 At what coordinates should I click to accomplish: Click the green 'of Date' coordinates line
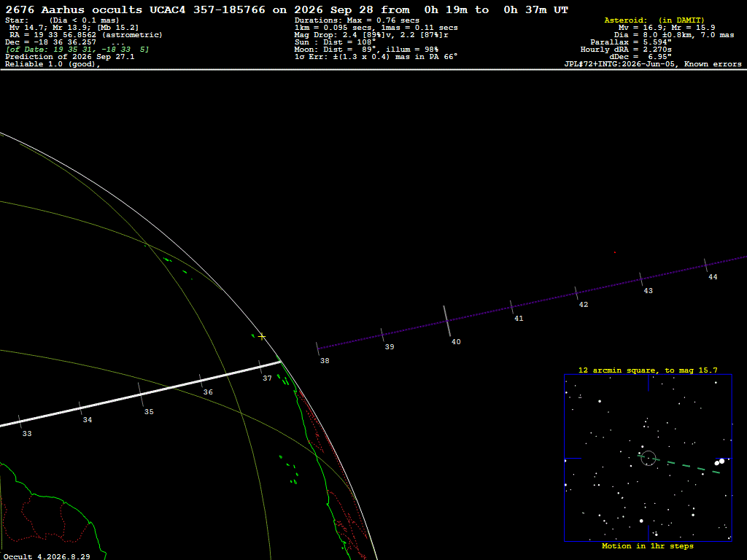pos(77,50)
